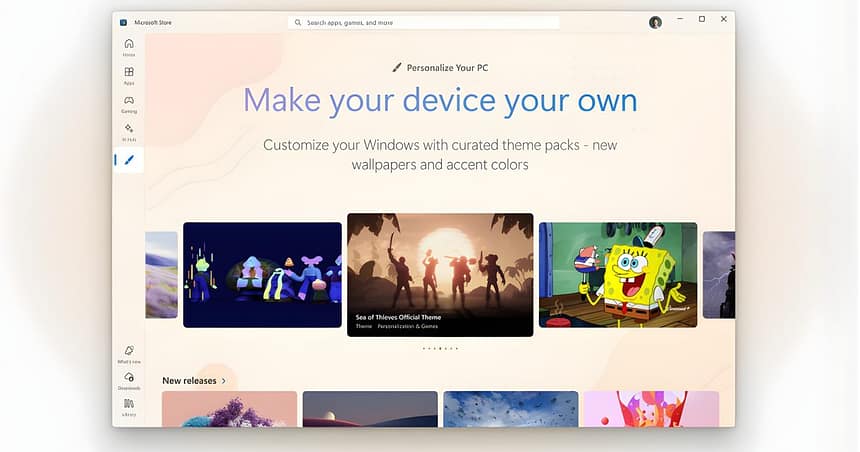This screenshot has height=452, width=860.
Task: Open the purple flowers new release thumbnail
Action: pyautogui.click(x=229, y=409)
